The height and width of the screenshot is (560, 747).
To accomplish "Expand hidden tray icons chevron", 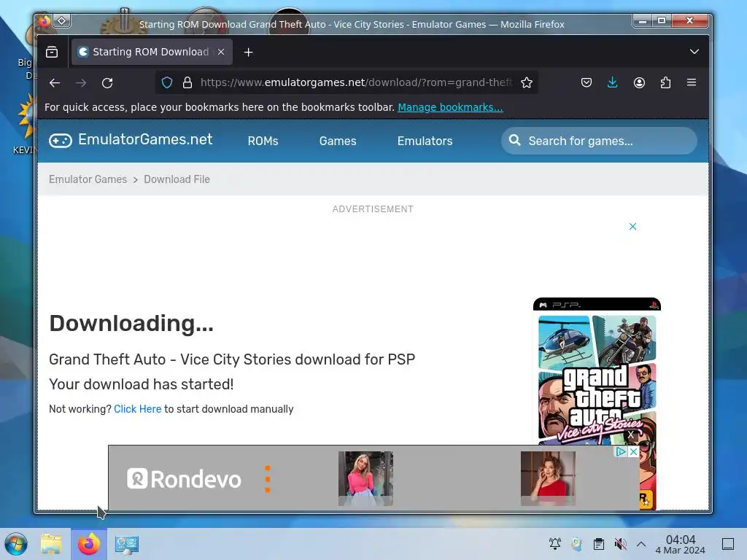I will [641, 544].
